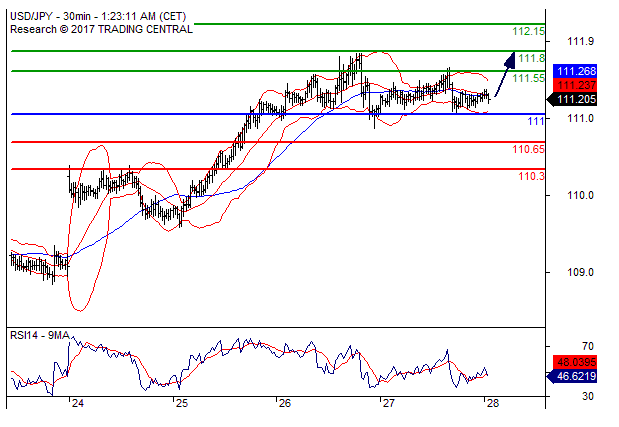Click the RSI14 - 9MA indicator label
This screenshot has width=619, height=427.
(x=40, y=335)
